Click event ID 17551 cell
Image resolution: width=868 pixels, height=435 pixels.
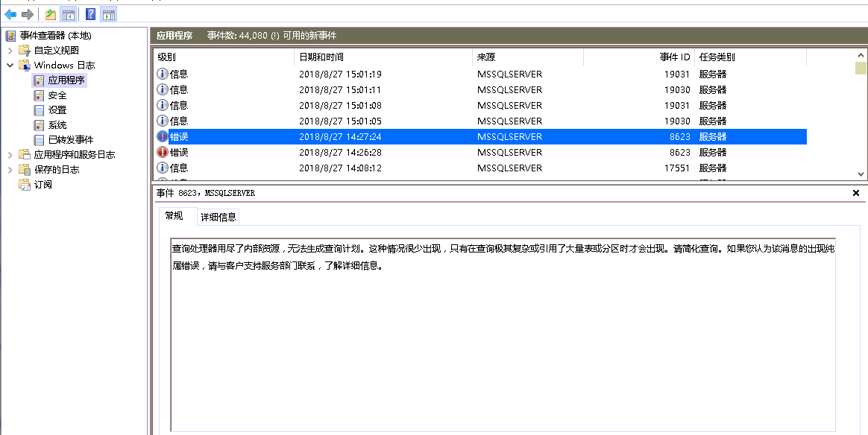[677, 168]
